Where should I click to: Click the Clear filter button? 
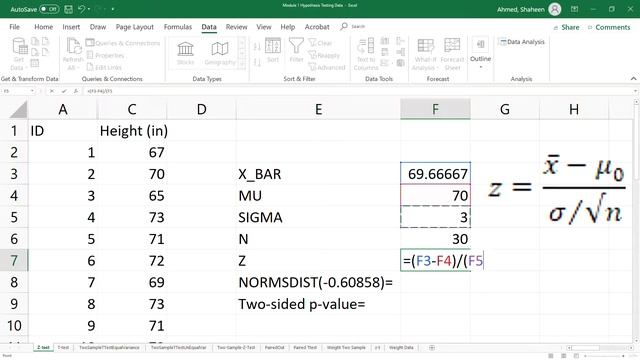tap(320, 43)
